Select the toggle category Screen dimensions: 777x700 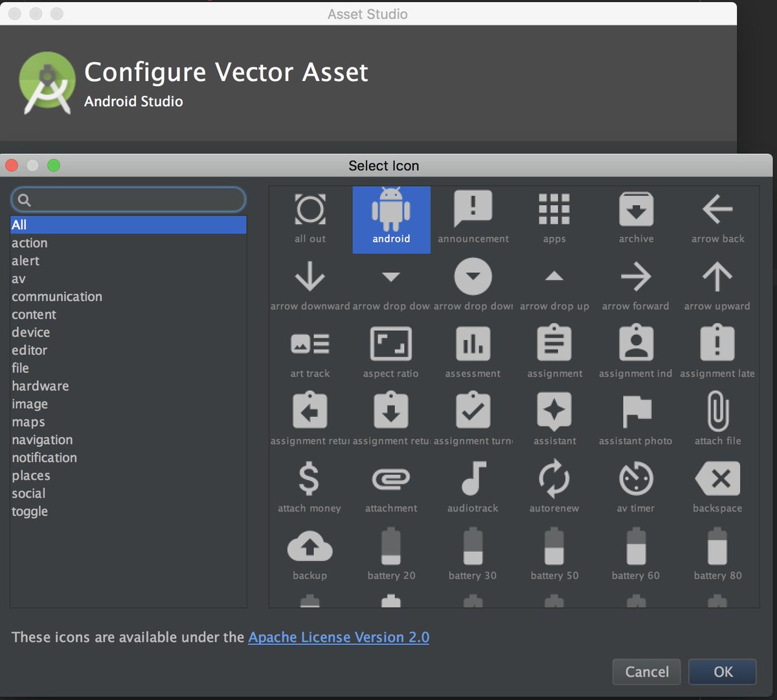pyautogui.click(x=128, y=512)
